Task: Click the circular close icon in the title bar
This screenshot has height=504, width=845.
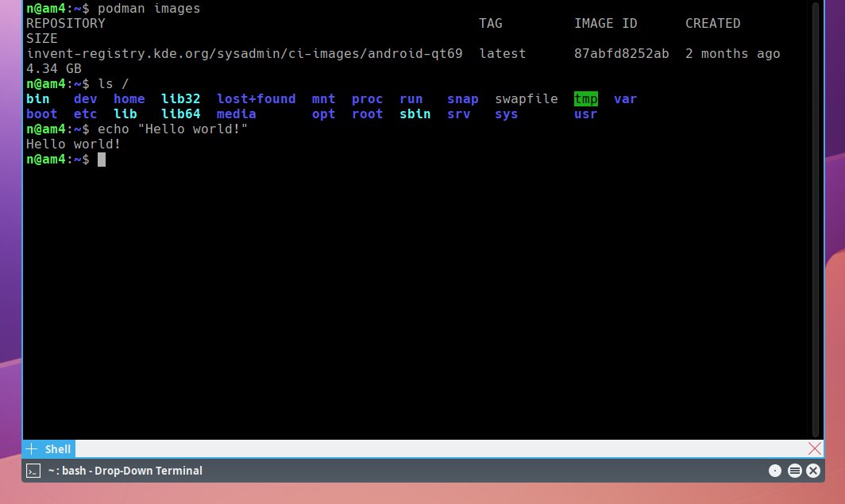Action: click(813, 470)
